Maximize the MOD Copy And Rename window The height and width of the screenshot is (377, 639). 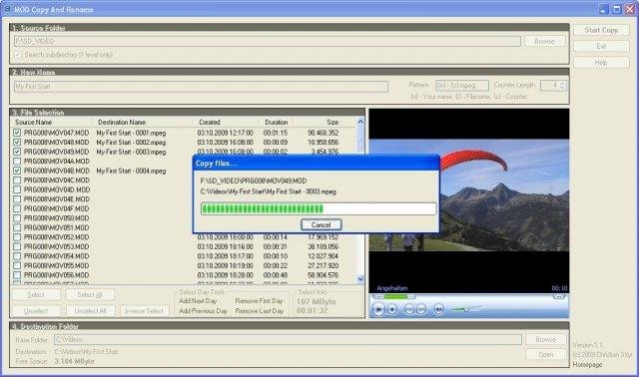617,9
